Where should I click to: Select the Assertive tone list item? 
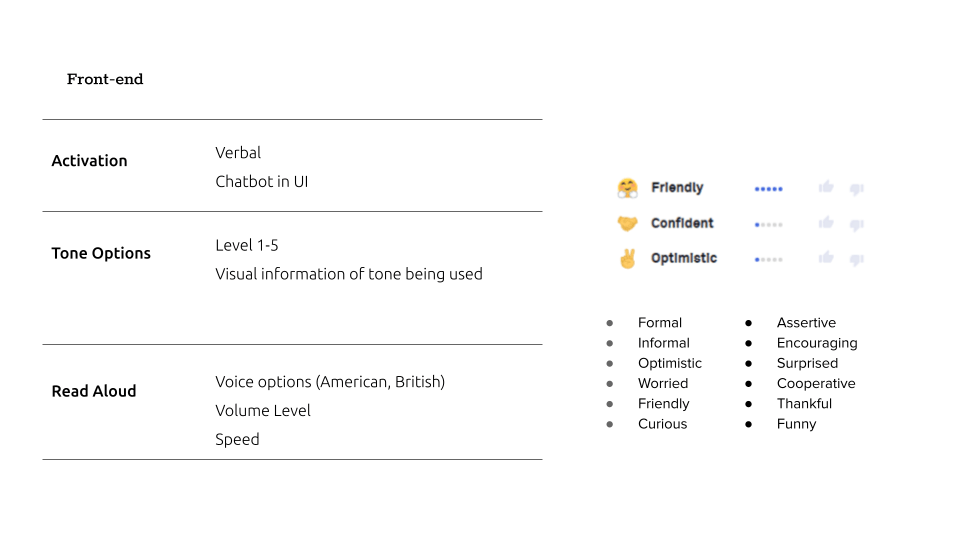(806, 323)
